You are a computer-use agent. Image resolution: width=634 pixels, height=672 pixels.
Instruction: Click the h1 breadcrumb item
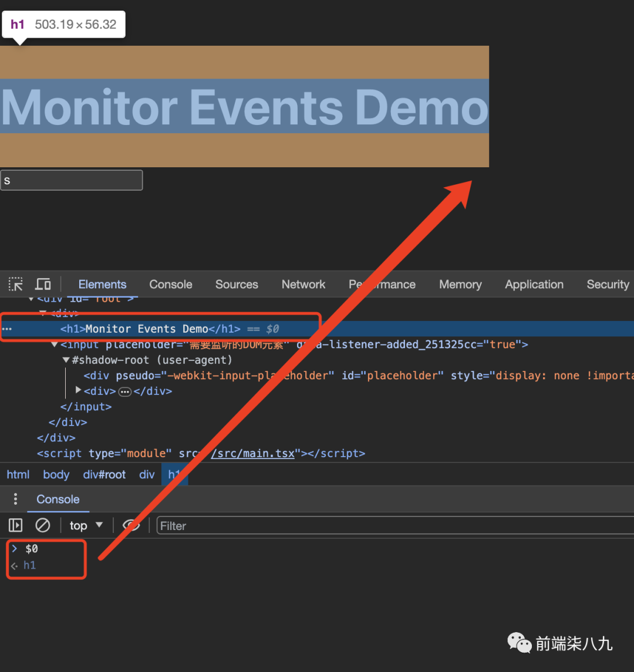[x=174, y=474]
